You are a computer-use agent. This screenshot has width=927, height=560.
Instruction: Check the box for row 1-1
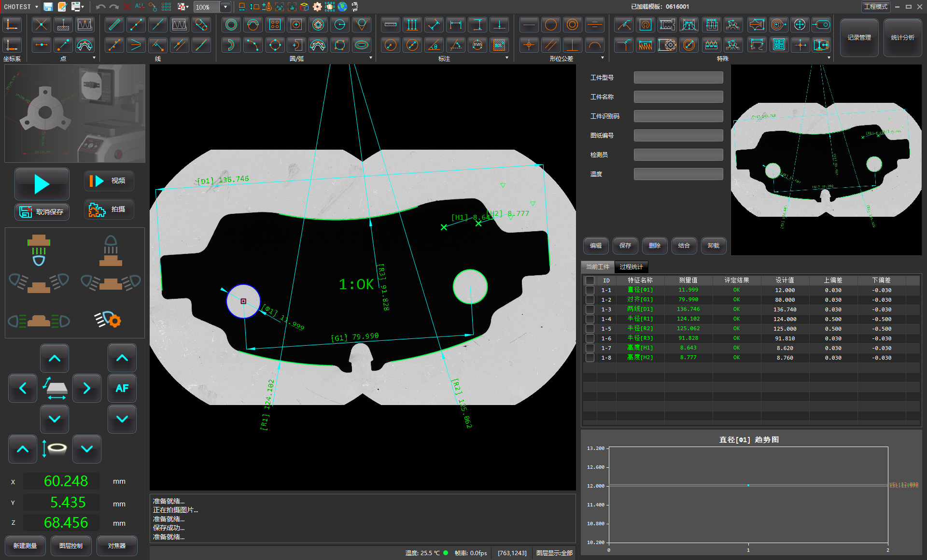[590, 290]
